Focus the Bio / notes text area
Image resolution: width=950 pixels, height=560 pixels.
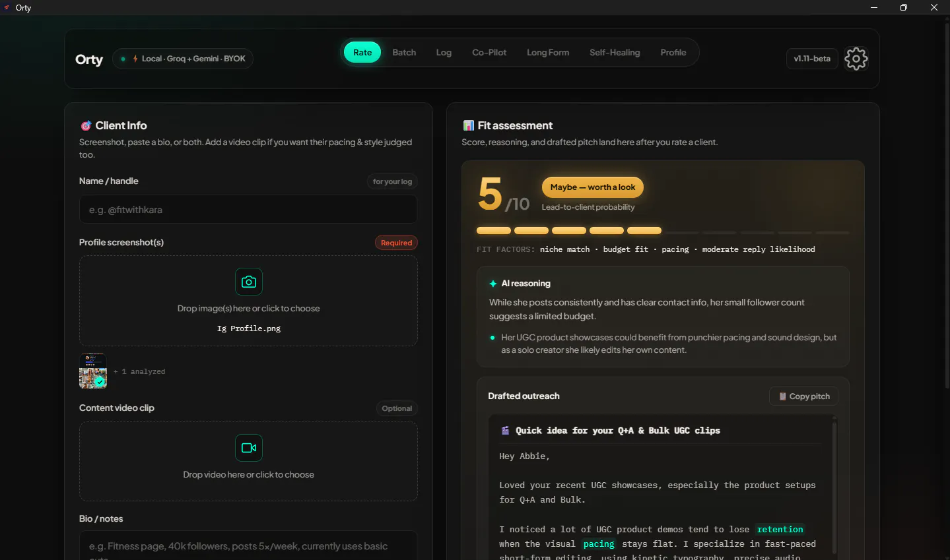[248, 545]
